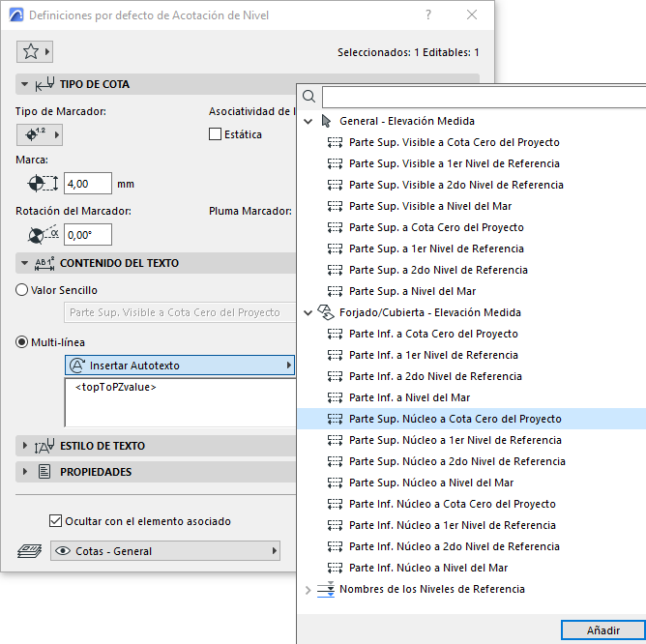Close the Acotación de Nivel dialog
The width and height of the screenshot is (646, 644).
click(x=472, y=15)
